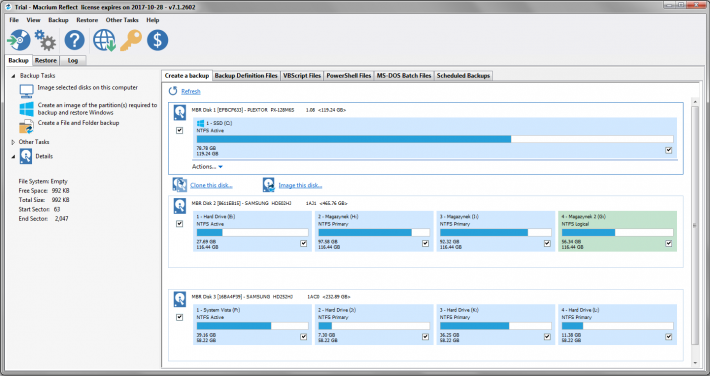
Task: Toggle the SSD (C:) partition checkbox
Action: pyautogui.click(x=669, y=150)
